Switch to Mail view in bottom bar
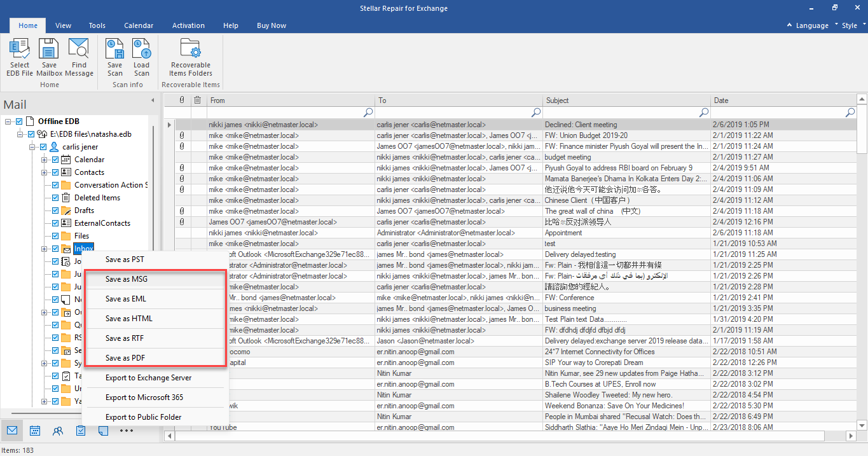Image resolution: width=868 pixels, height=456 pixels. (11, 431)
